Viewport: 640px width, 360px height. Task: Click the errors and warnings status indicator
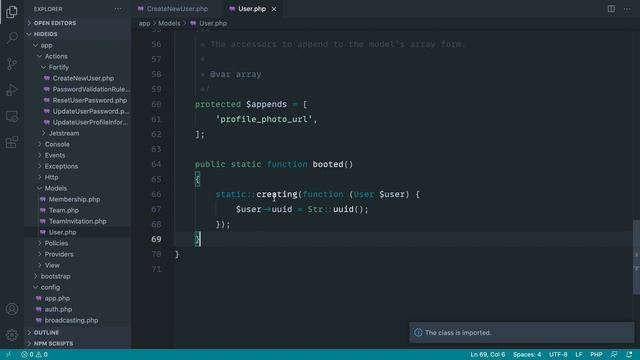click(x=35, y=354)
